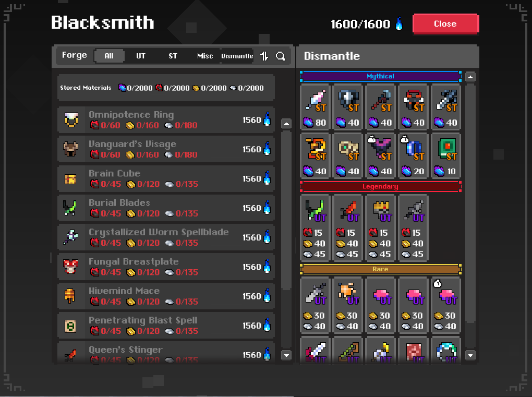
Task: Select the Hivemind Mace forge recipe row
Action: pos(166,296)
